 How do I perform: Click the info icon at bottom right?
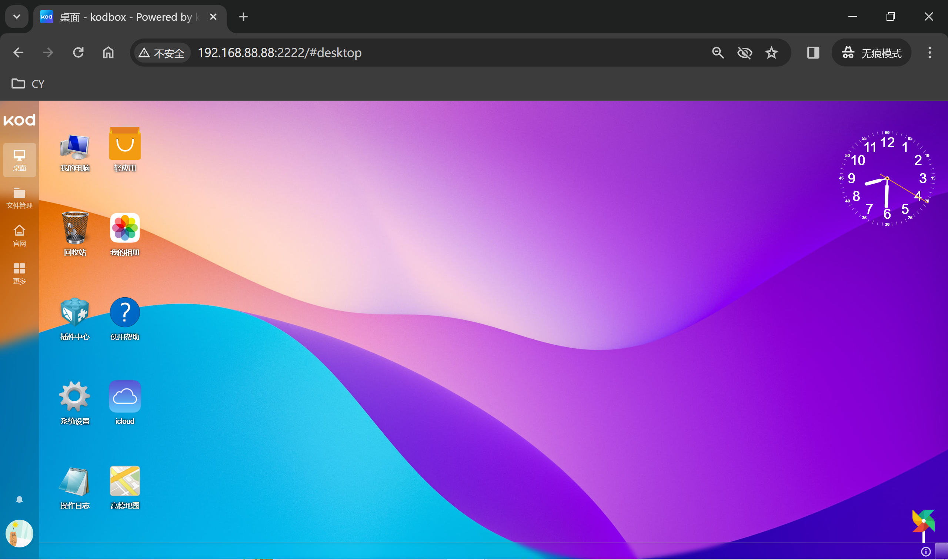point(926,551)
